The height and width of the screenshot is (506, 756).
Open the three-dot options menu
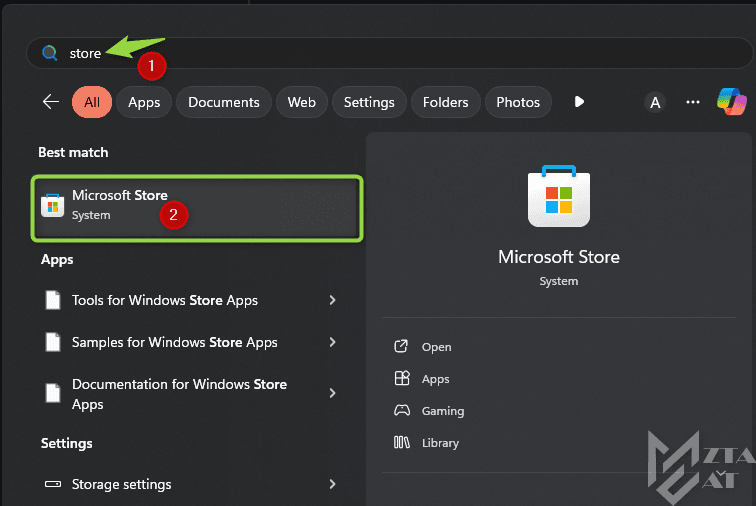tap(693, 102)
